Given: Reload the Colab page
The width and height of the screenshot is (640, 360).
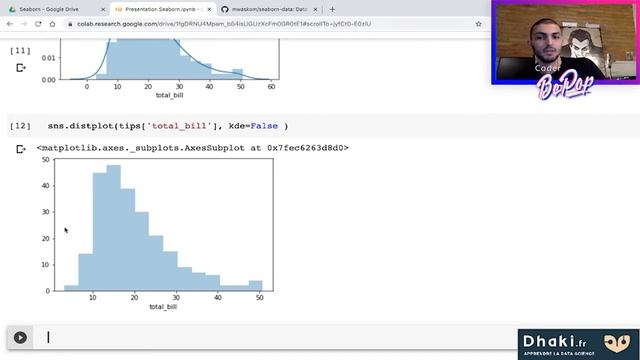Looking at the screenshot, I should tap(38, 24).
